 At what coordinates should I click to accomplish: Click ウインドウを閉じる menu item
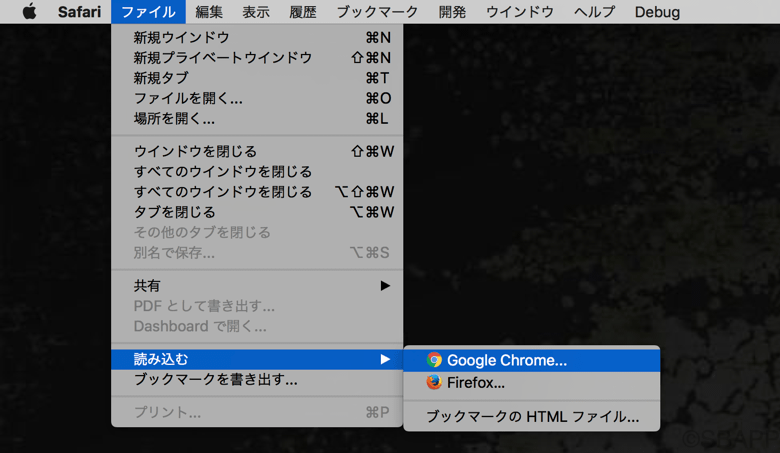(195, 152)
